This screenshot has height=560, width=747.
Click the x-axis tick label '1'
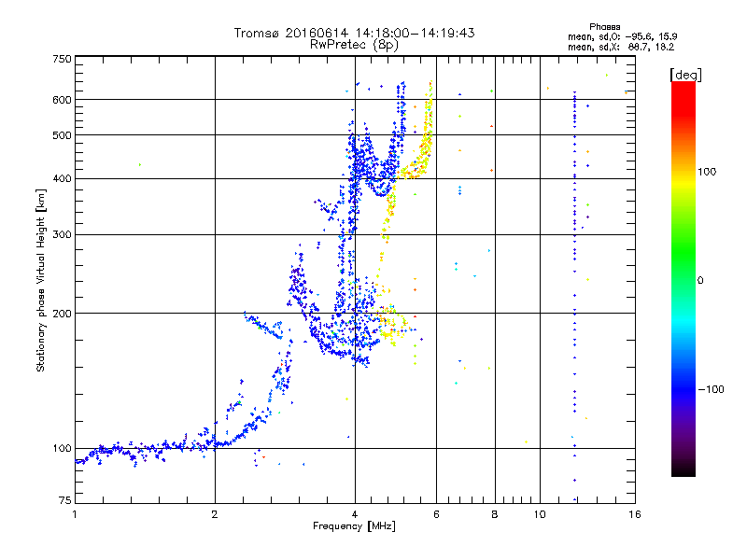75,514
